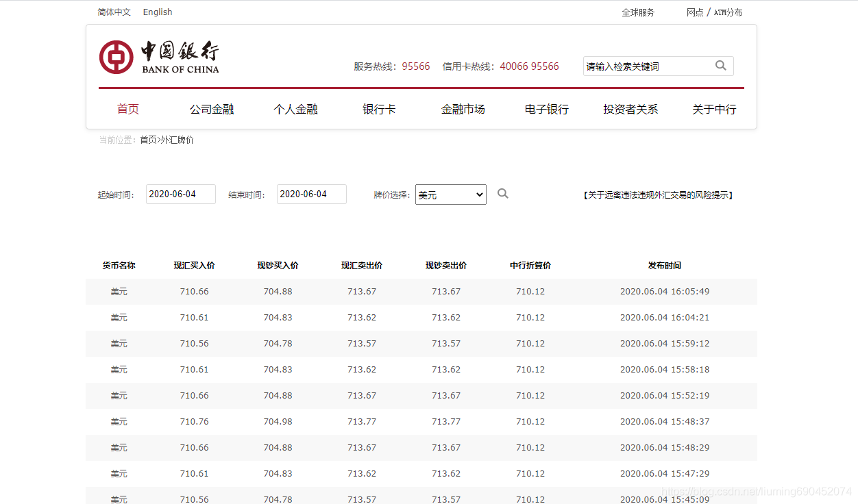Open the 美元 currency selection dropdown
Screen dimensions: 858x504
coord(450,194)
